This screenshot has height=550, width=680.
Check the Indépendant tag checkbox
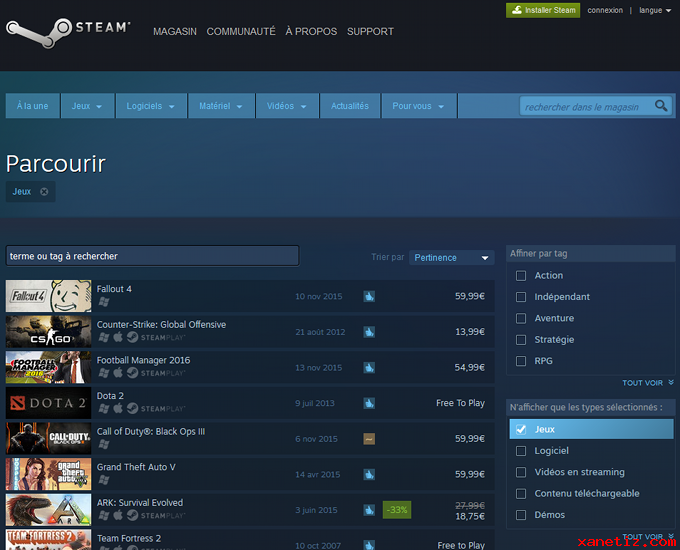point(521,297)
